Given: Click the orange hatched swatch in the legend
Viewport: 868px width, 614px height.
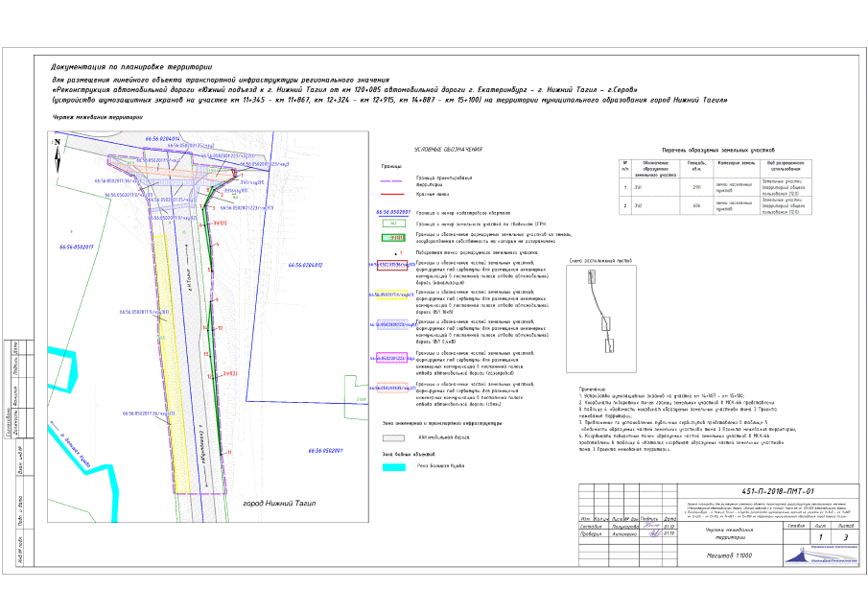Looking at the screenshot, I should pyautogui.click(x=392, y=388).
